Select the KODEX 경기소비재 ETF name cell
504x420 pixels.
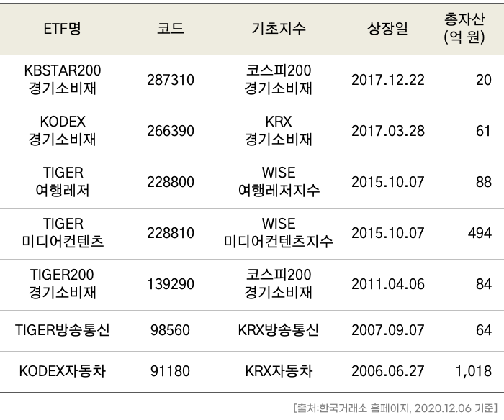pos(63,131)
